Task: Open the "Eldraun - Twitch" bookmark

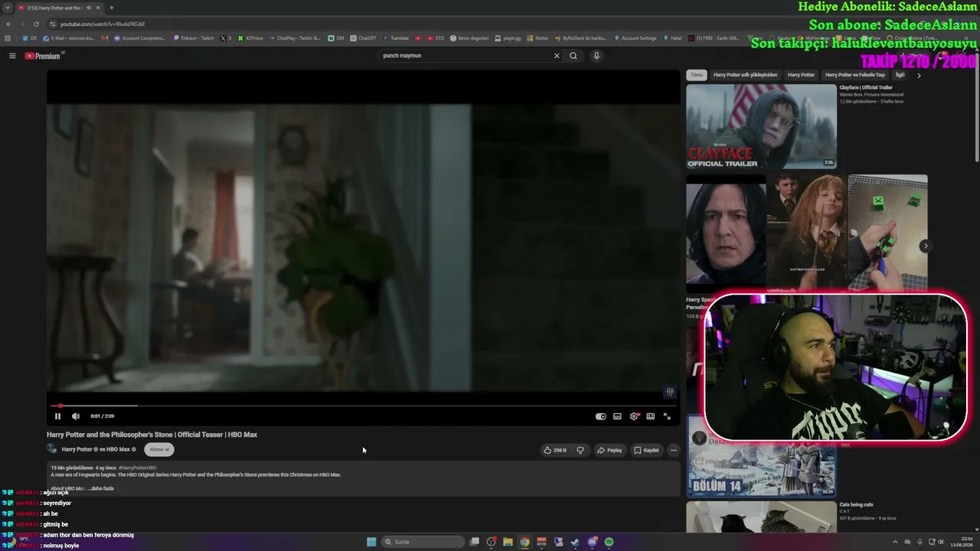Action: (x=194, y=38)
